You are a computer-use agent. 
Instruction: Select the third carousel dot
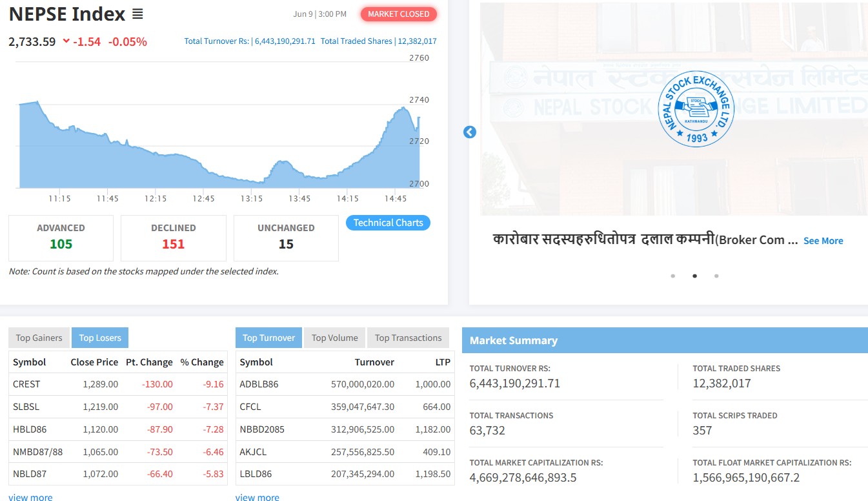(x=716, y=276)
